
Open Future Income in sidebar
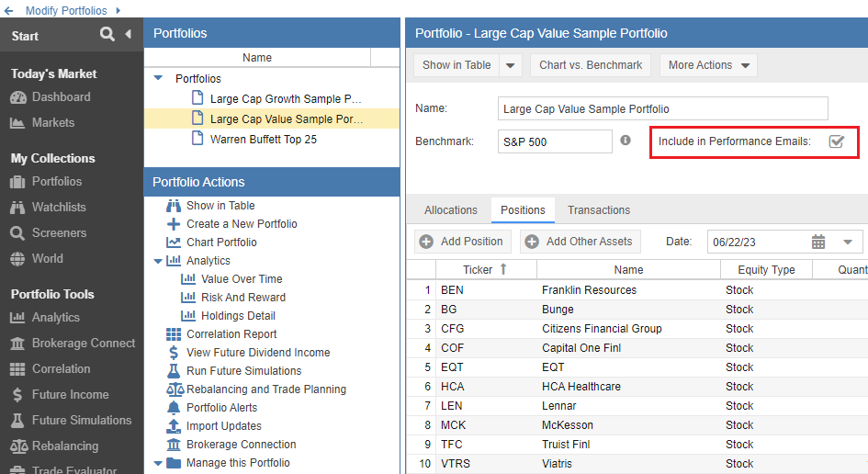[x=59, y=395]
